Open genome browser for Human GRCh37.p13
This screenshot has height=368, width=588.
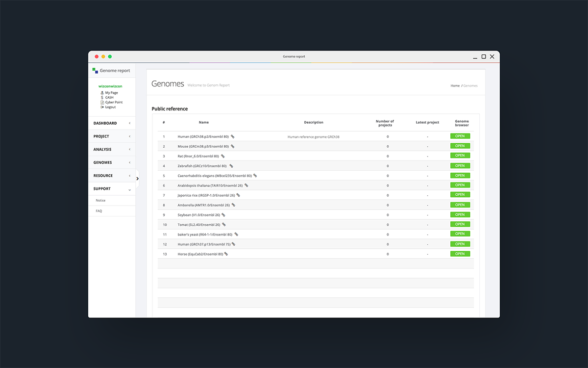click(x=460, y=244)
